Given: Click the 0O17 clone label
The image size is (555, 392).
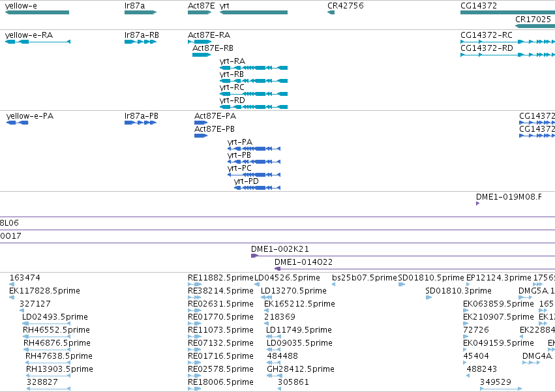Looking at the screenshot, I should (x=10, y=236).
